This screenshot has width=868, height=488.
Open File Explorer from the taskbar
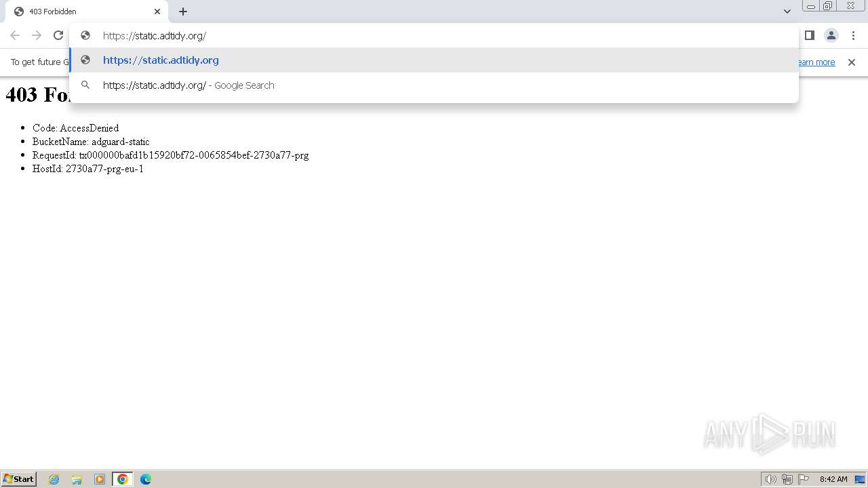(77, 479)
